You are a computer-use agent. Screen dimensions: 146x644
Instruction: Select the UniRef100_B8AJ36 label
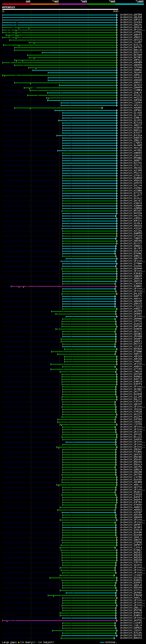pos(131,50)
